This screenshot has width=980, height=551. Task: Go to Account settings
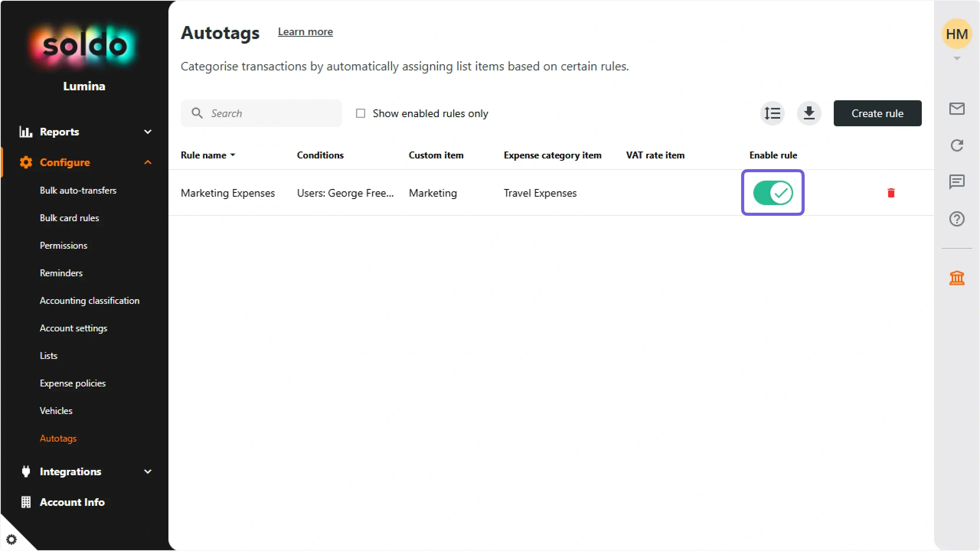[x=73, y=328]
